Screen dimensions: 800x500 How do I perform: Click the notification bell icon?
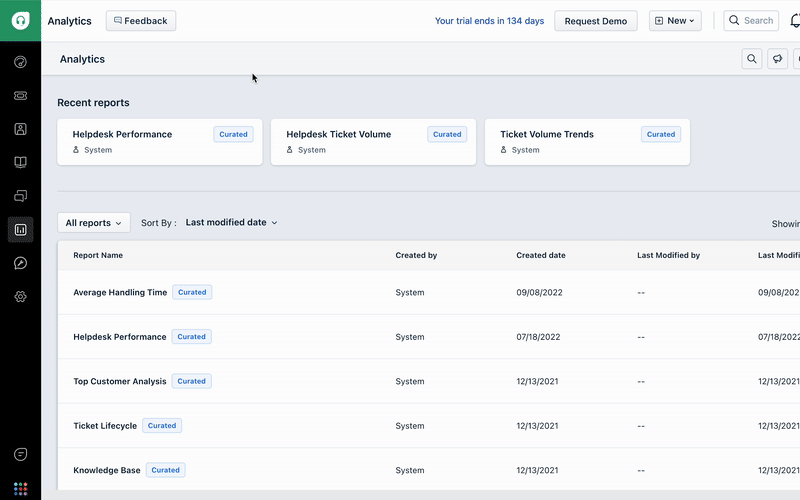point(795,20)
